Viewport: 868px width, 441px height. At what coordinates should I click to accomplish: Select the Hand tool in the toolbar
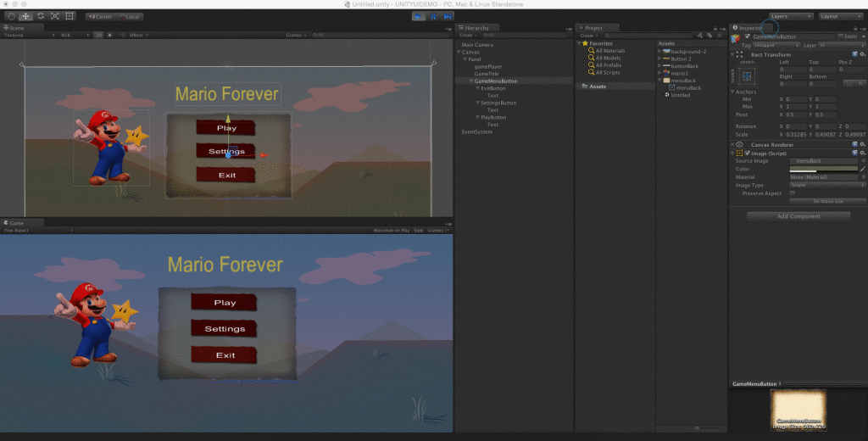(11, 16)
